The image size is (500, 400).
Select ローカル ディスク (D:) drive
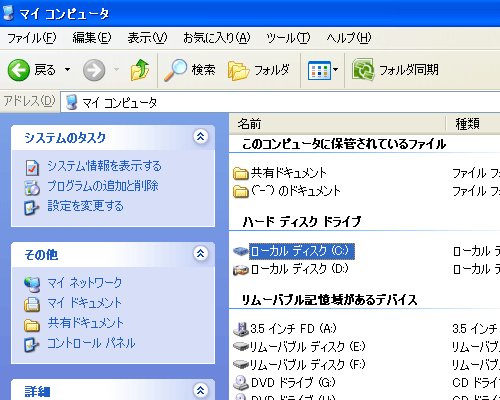click(299, 269)
